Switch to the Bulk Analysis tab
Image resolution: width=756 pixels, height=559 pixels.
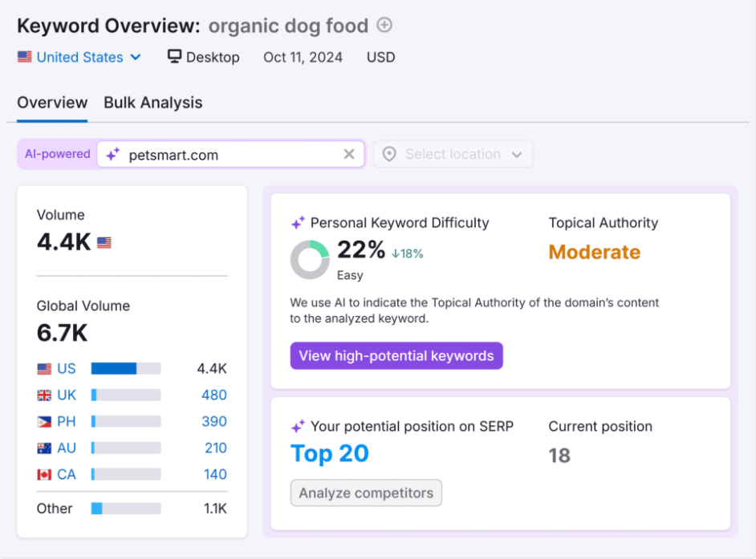[x=153, y=103]
